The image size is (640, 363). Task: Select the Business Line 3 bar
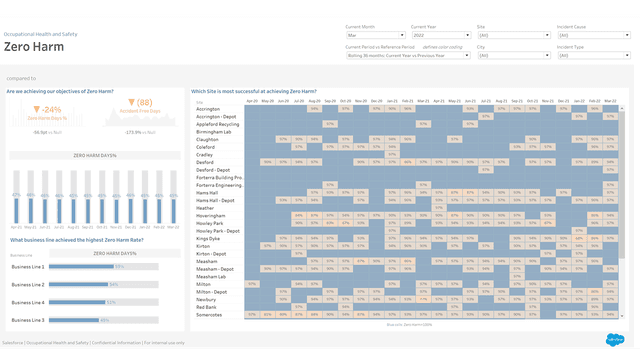pyautogui.click(x=74, y=320)
